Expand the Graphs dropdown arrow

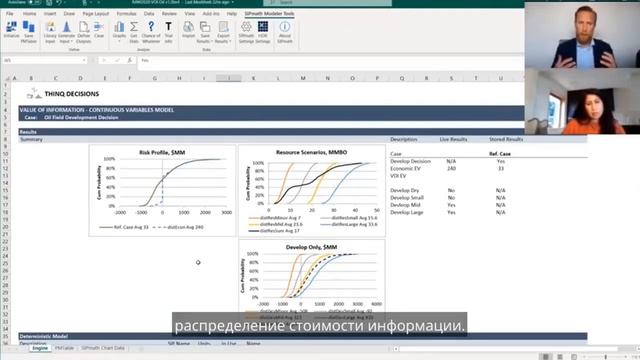[x=119, y=41]
